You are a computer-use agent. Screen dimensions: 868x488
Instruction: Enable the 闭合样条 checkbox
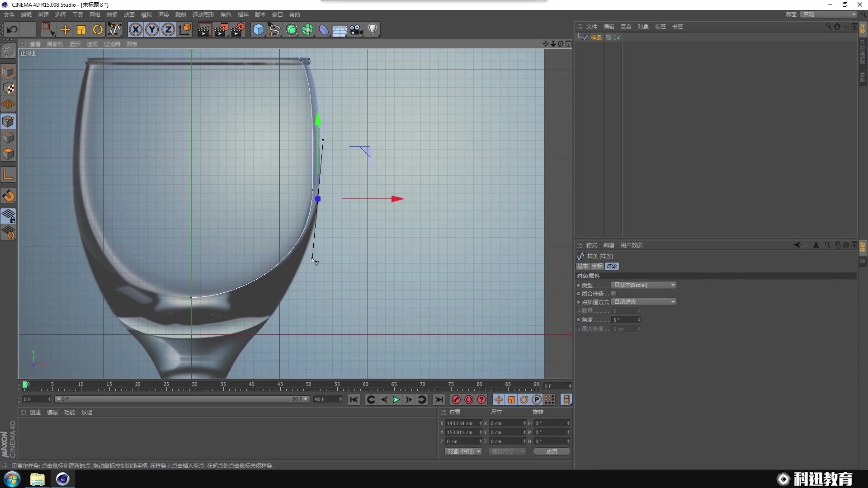point(614,293)
